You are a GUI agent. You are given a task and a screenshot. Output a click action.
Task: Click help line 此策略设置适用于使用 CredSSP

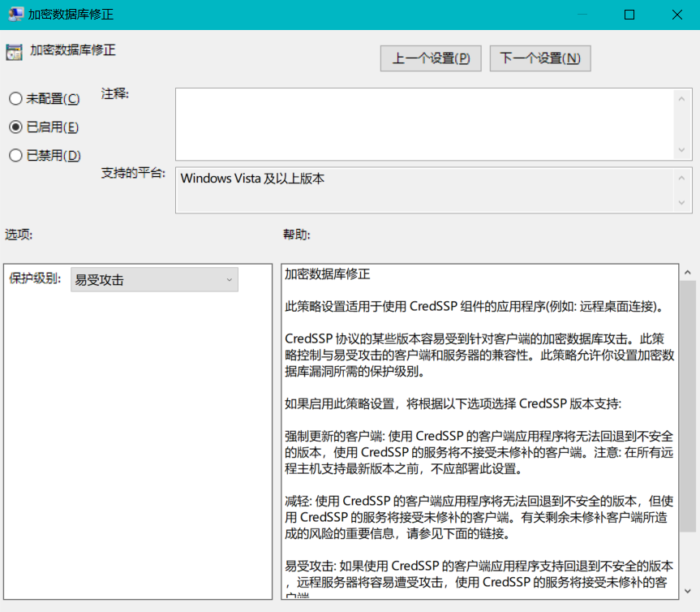pyautogui.click(x=475, y=307)
